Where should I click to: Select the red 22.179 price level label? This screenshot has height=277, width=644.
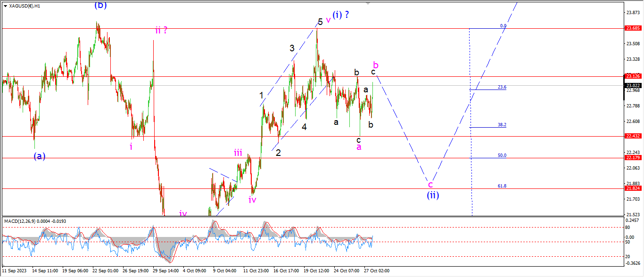[x=632, y=158]
